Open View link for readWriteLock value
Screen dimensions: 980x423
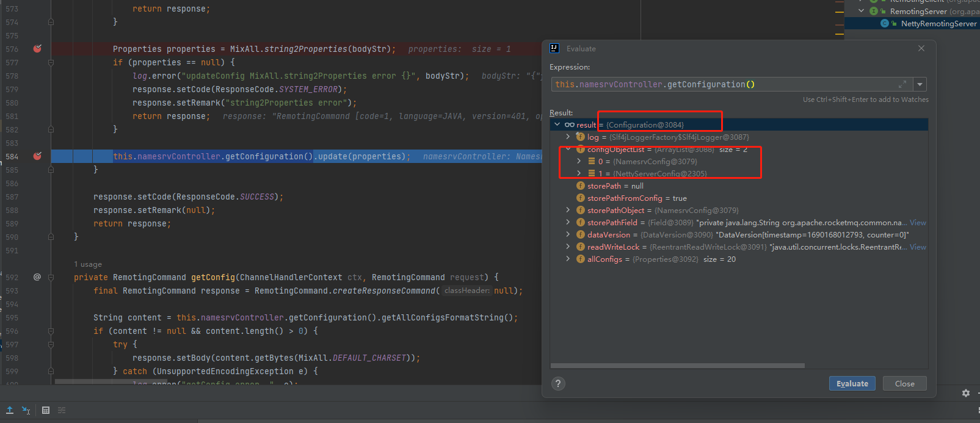pyautogui.click(x=918, y=247)
